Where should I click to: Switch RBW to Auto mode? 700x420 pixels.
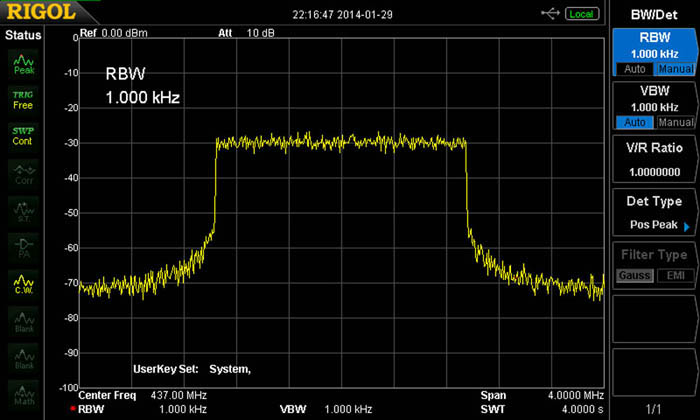(x=632, y=69)
